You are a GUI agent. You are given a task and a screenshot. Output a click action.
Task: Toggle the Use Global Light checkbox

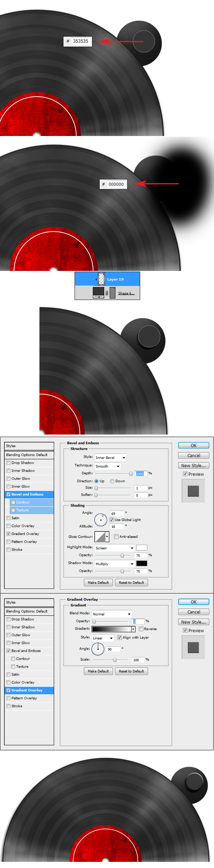coord(111,520)
